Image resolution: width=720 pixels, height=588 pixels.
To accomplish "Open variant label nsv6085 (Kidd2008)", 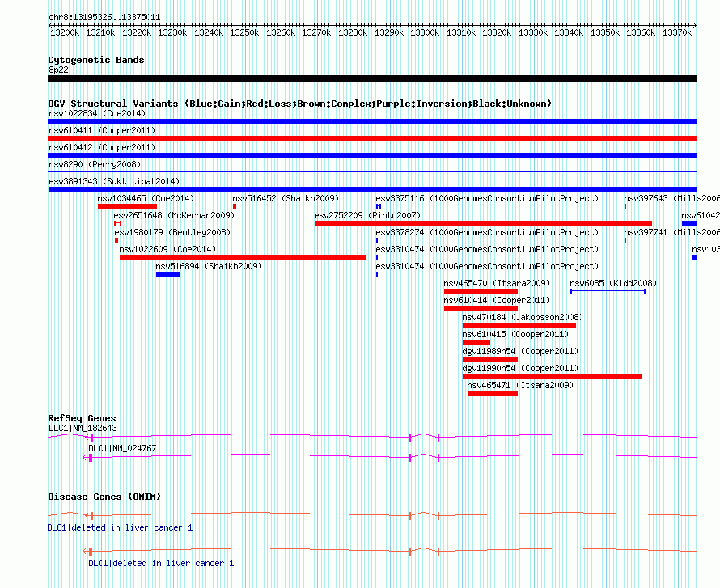I will pos(613,283).
